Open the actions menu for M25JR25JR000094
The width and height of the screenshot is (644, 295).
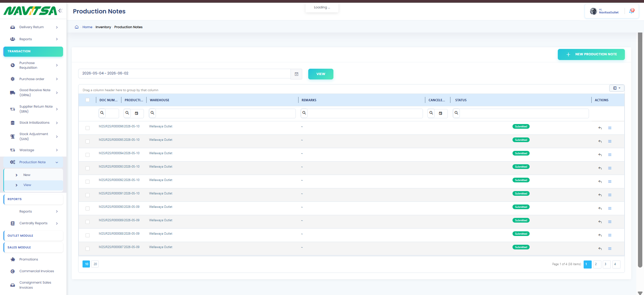[x=610, y=155]
